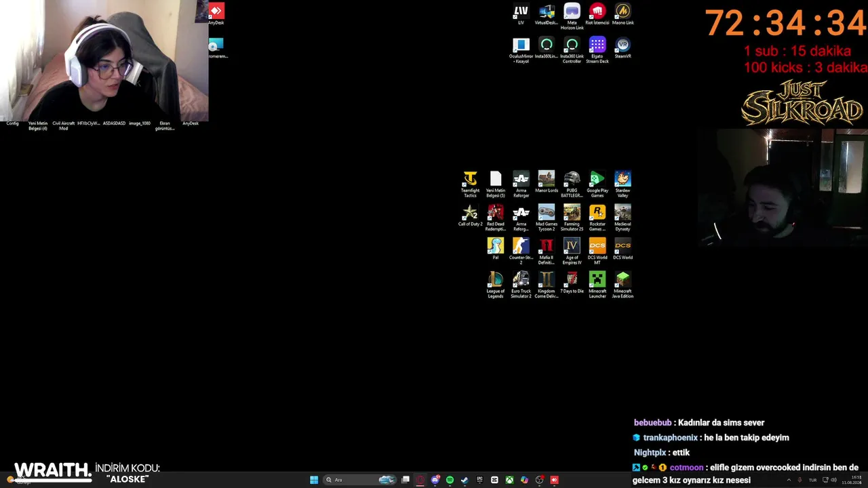Open Epic Games Launcher from the taskbar
The width and height of the screenshot is (868, 488).
479,480
